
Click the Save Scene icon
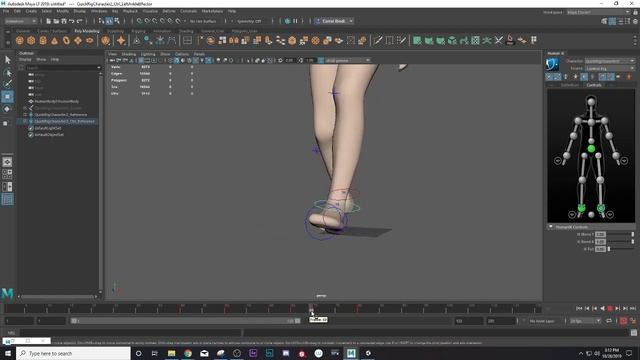[64, 21]
